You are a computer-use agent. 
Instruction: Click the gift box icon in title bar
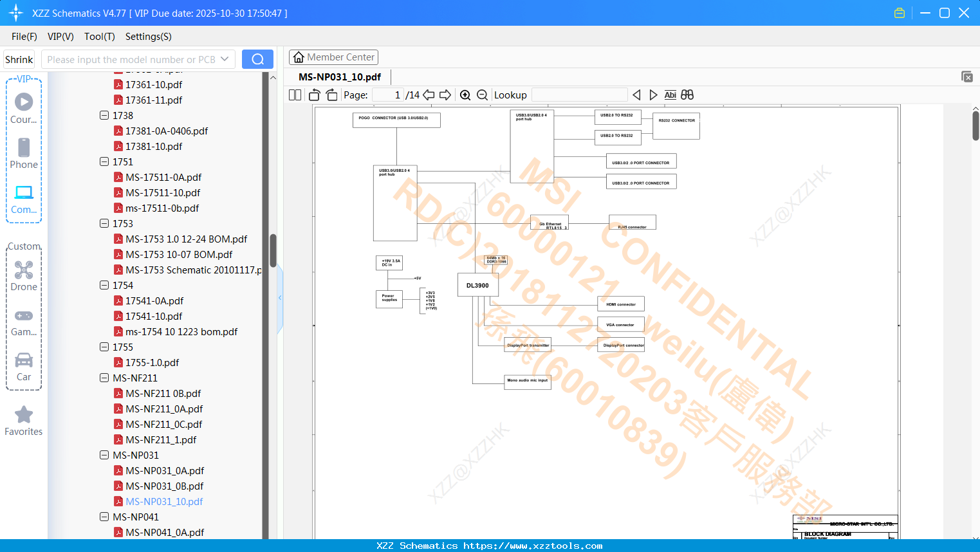pos(900,13)
